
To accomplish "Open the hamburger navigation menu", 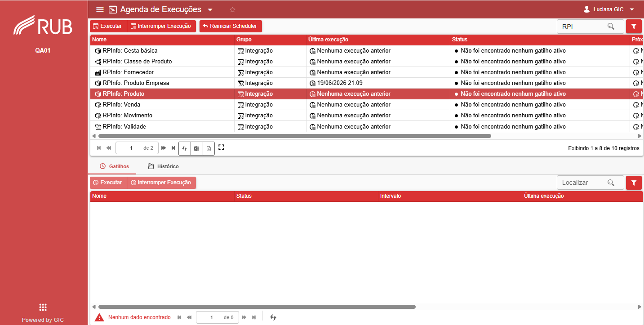I will coord(100,9).
